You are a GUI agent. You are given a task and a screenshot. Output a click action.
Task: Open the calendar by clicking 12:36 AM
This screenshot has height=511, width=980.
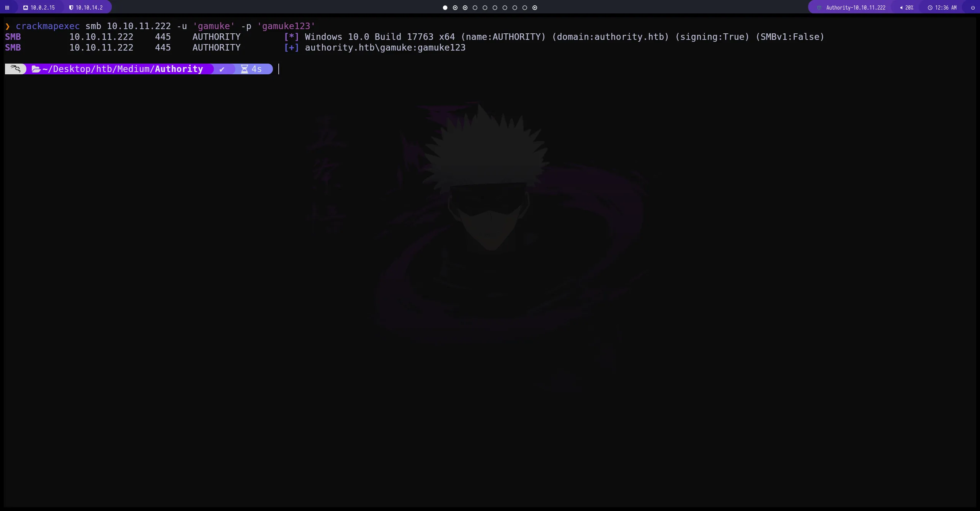[946, 7]
